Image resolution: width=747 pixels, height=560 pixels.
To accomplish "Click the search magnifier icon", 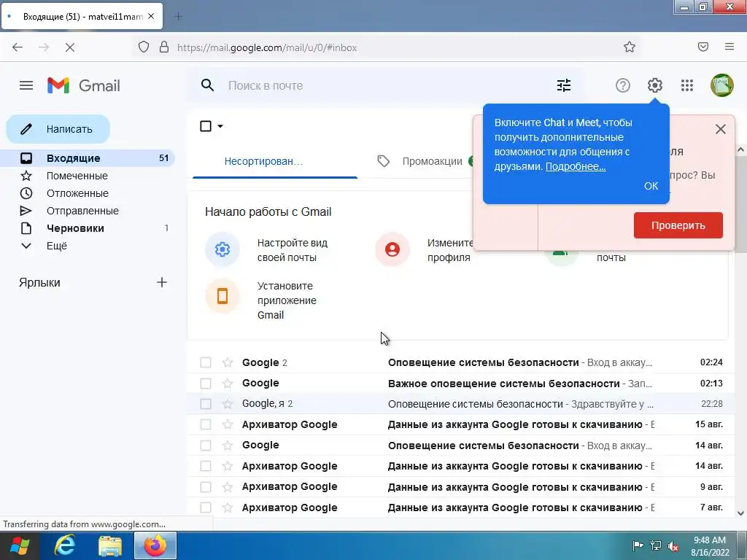I will 207,86.
